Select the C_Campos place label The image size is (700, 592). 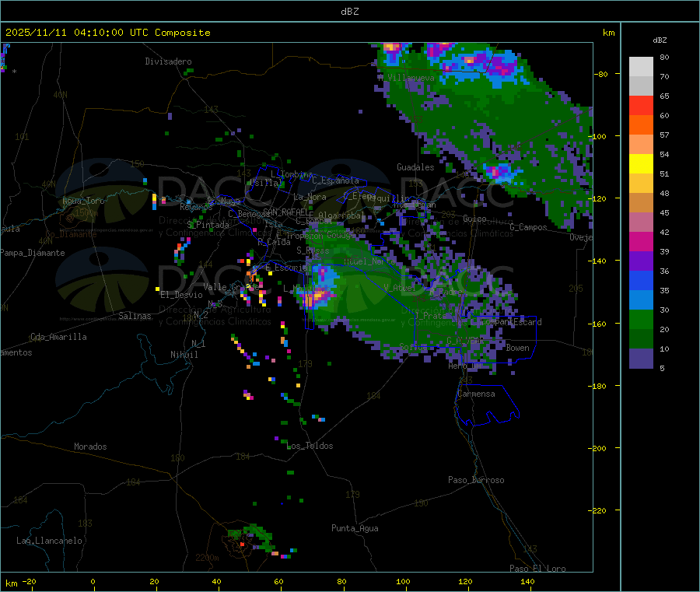[528, 227]
